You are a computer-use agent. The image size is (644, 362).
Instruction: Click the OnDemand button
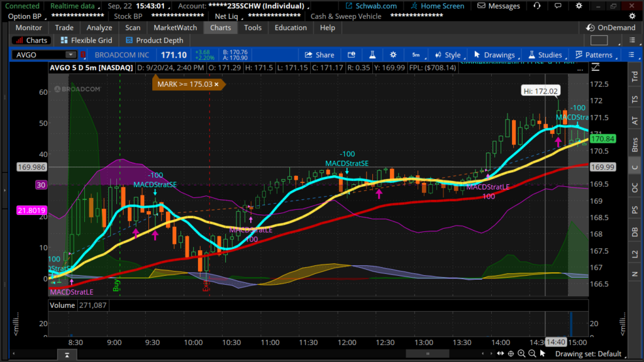pos(610,28)
